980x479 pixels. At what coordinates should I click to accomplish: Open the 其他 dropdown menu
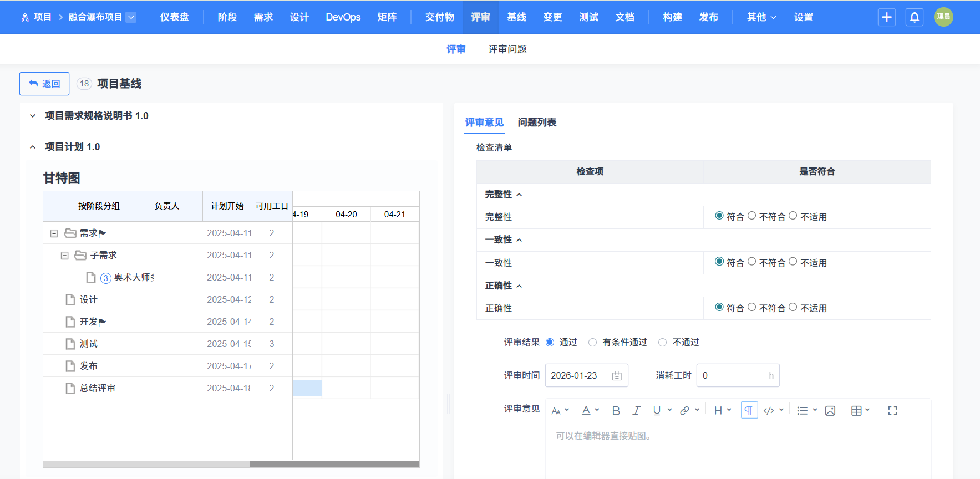tap(761, 17)
